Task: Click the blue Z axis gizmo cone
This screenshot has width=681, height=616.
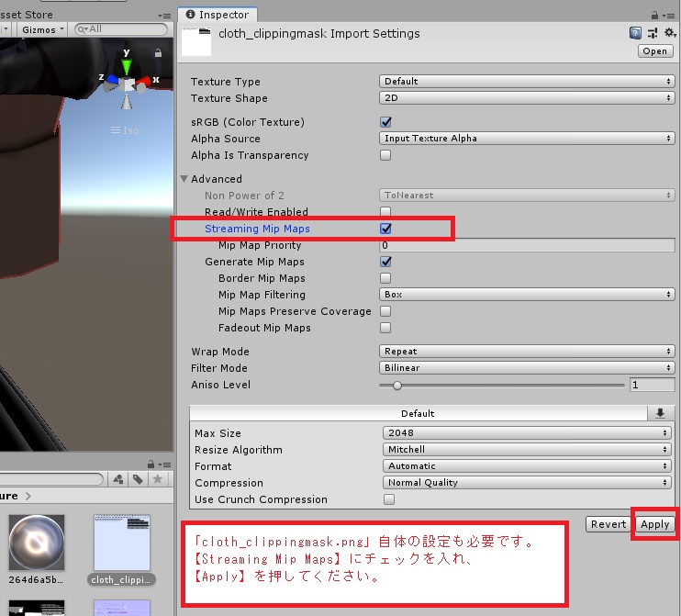Action: (113, 80)
